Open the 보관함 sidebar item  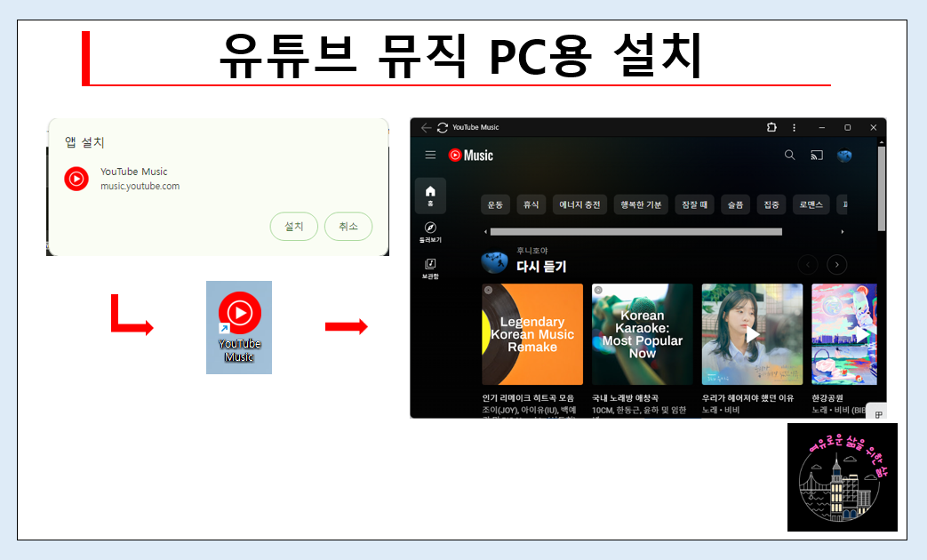click(430, 268)
